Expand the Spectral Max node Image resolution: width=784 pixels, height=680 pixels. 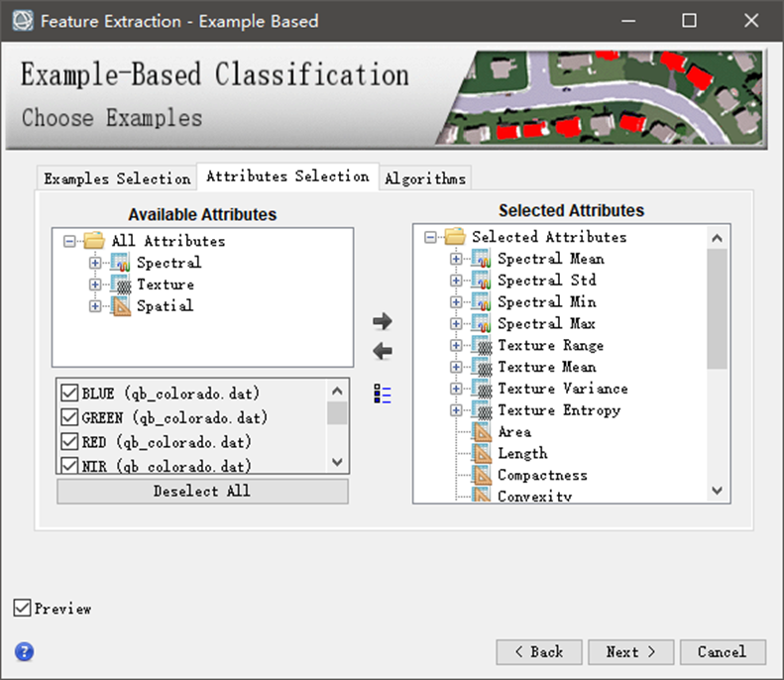456,323
